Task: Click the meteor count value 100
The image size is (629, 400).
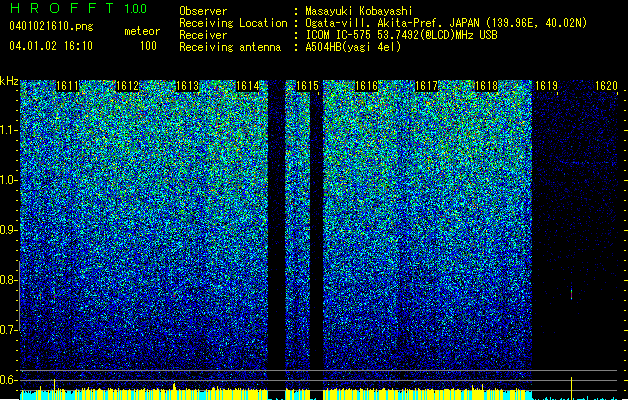Action: (148, 46)
